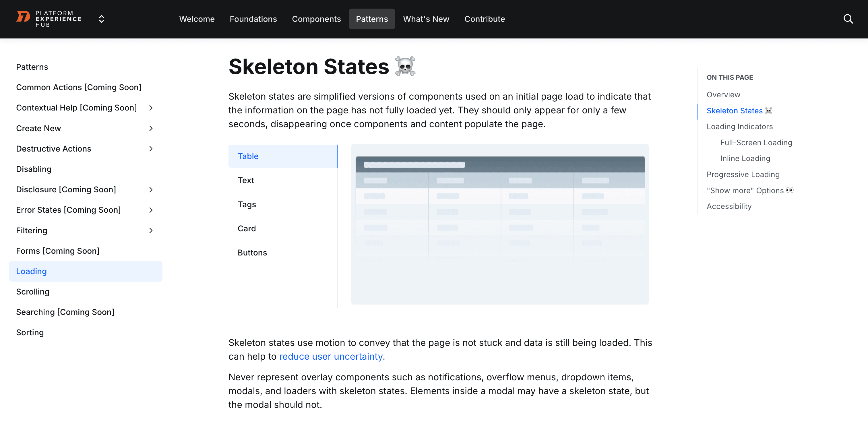Image resolution: width=868 pixels, height=434 pixels.
Task: Expand Contextual Help chevron in sidebar
Action: point(151,108)
